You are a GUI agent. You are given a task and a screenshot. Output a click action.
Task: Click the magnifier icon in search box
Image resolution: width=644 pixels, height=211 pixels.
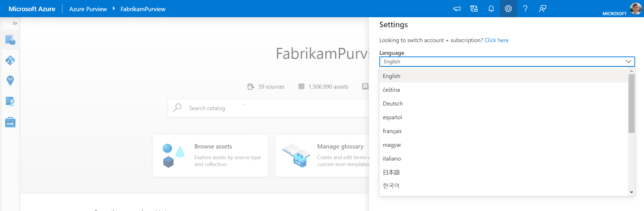click(x=177, y=108)
